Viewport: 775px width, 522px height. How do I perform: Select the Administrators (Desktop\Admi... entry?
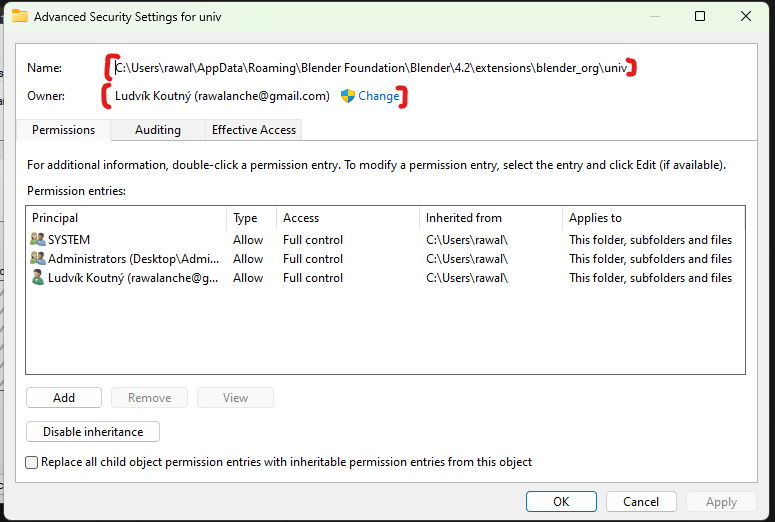385,259
